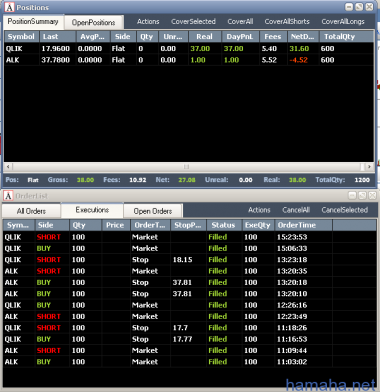Sort executions by OrderTime column header
The height and width of the screenshot is (392, 380).
(x=303, y=225)
